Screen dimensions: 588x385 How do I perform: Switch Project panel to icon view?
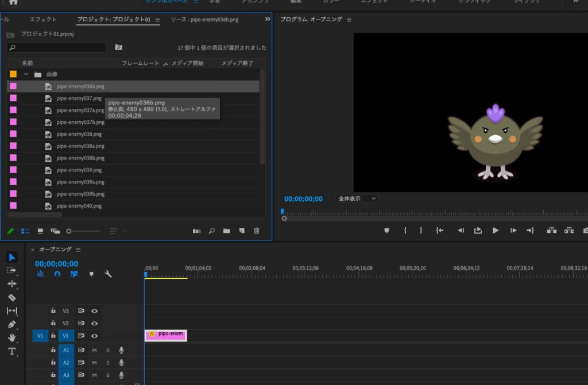coord(40,231)
